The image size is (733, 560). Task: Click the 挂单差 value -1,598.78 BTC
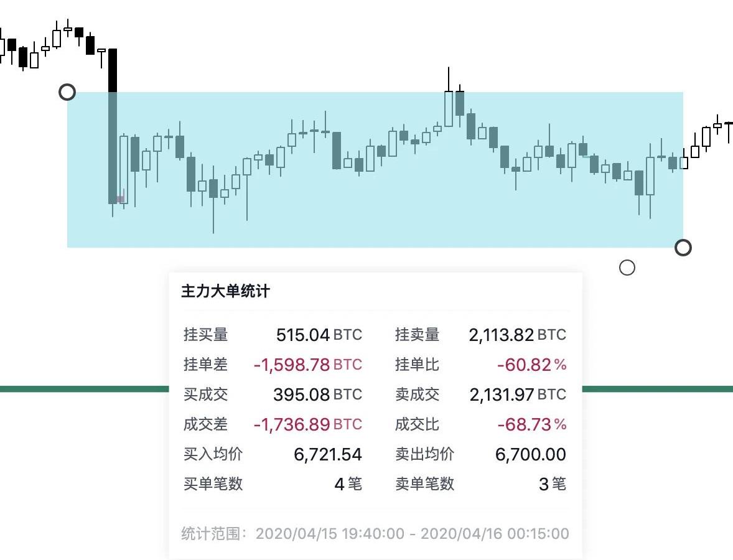pyautogui.click(x=307, y=365)
